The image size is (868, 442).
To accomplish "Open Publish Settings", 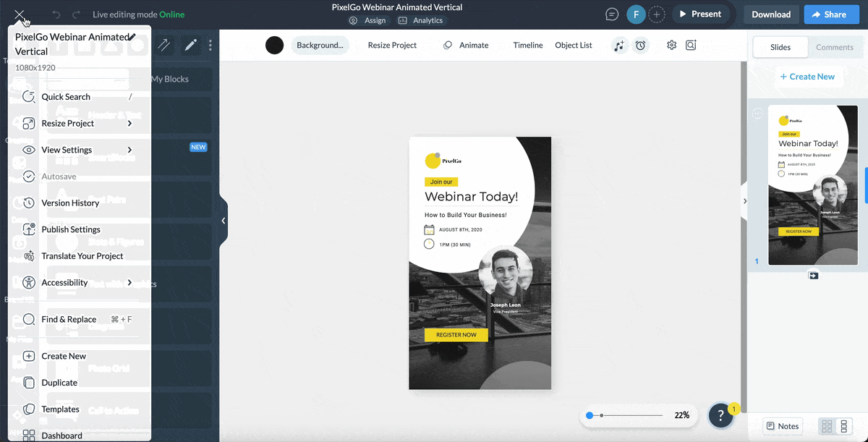I will click(x=71, y=229).
